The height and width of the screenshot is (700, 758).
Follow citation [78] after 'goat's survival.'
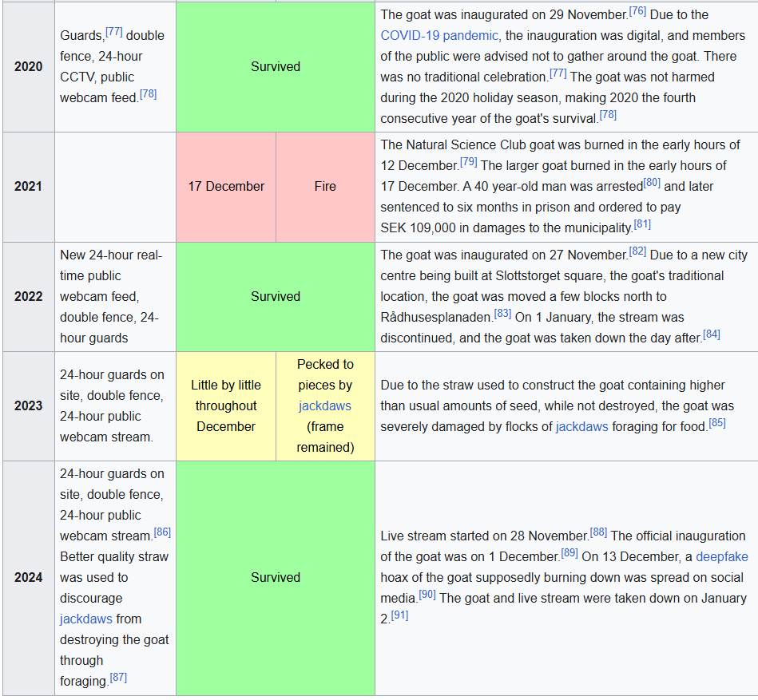[x=608, y=115]
